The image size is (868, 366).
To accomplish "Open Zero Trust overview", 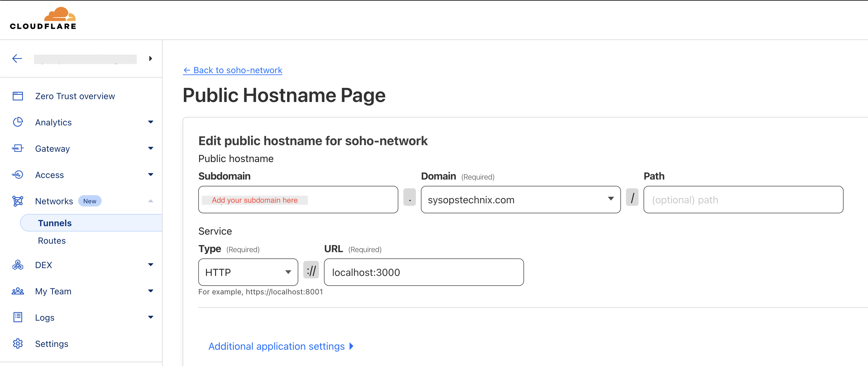I will [75, 96].
